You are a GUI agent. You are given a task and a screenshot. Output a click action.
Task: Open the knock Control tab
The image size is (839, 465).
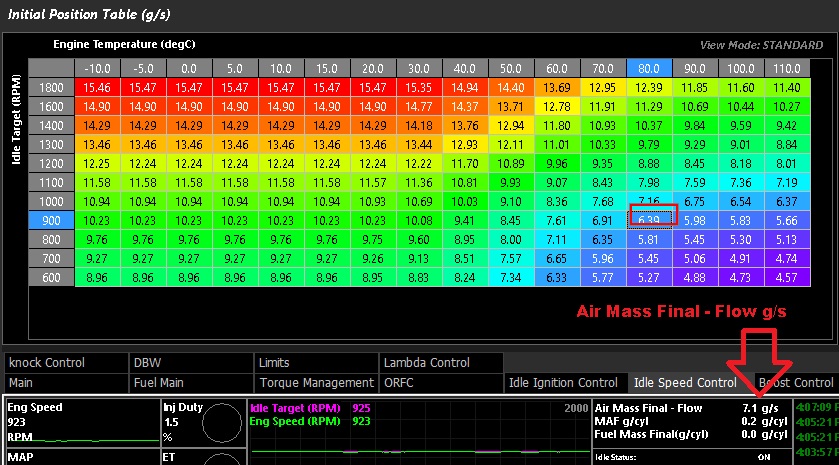(66, 362)
